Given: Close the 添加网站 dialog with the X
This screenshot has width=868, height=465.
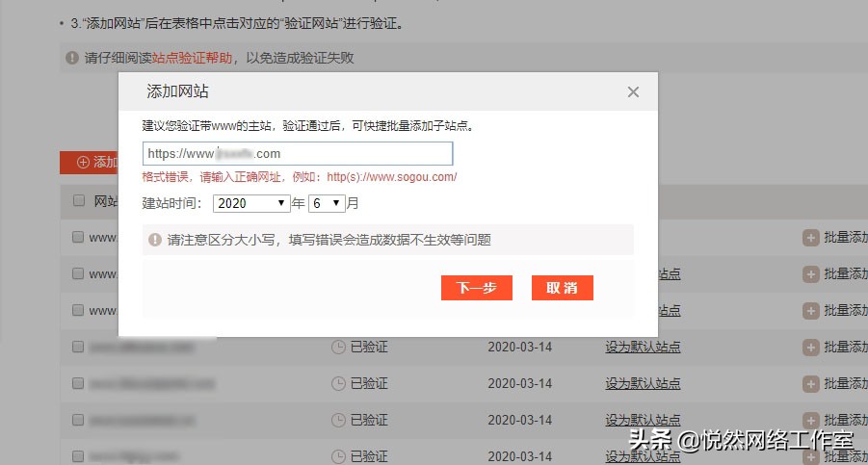Looking at the screenshot, I should tap(633, 91).
